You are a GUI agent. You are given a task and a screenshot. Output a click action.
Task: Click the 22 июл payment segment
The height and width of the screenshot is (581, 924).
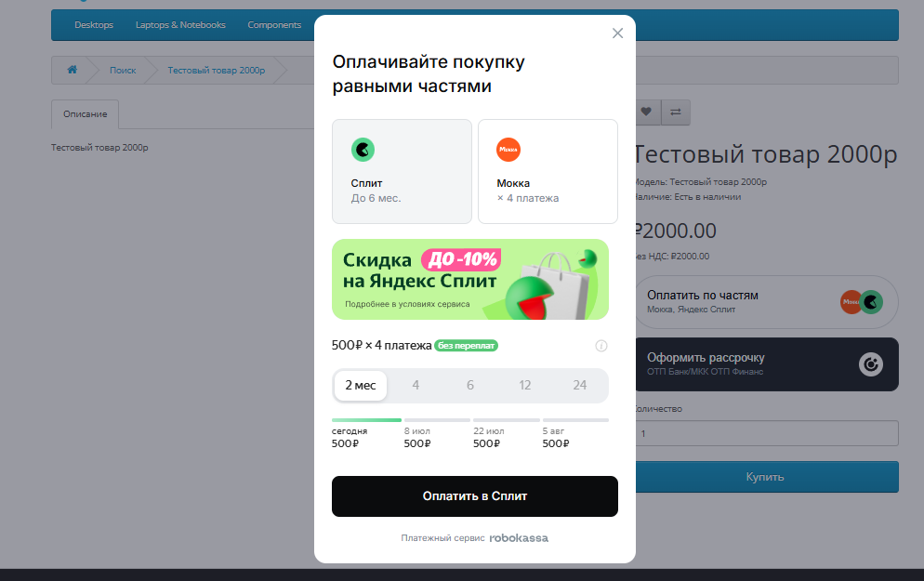coord(507,420)
